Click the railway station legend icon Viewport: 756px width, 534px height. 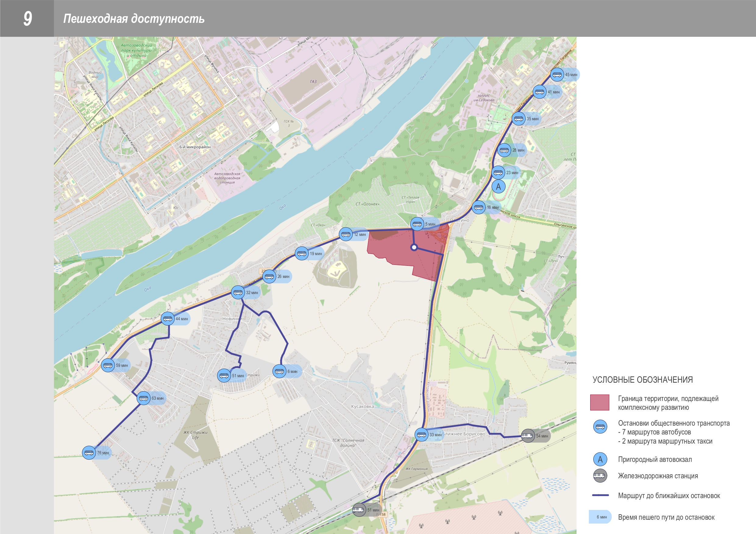click(x=600, y=476)
